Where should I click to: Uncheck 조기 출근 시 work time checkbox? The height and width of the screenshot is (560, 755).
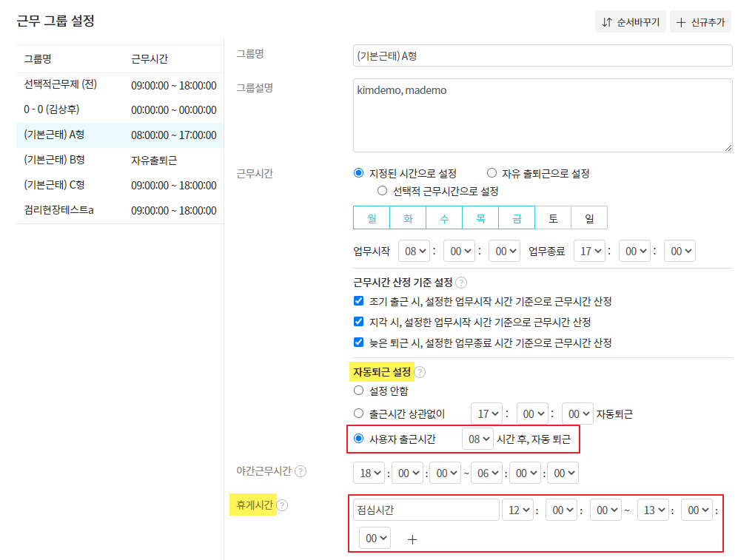pyautogui.click(x=359, y=302)
